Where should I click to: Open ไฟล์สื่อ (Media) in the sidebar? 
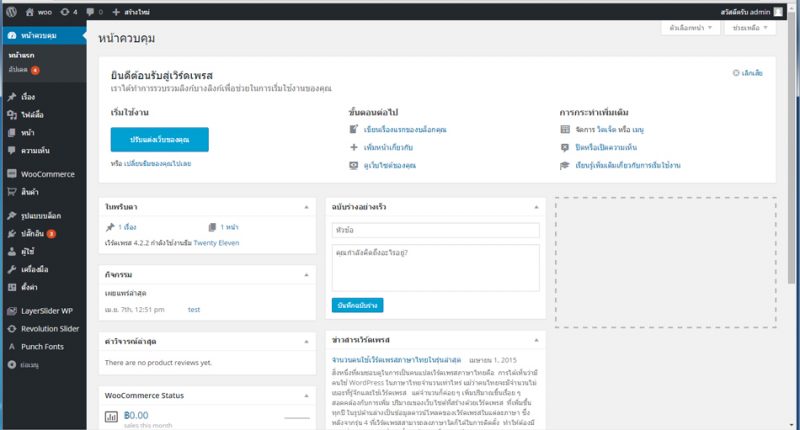[34, 115]
